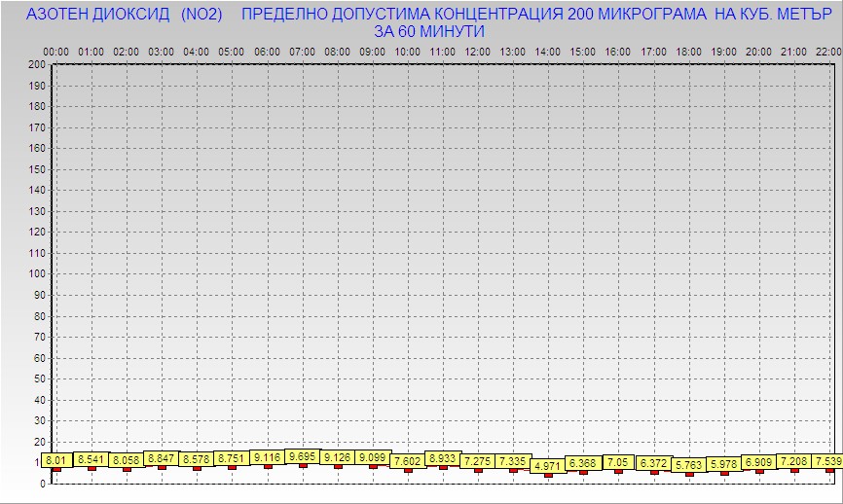Click the 8.933 value label
Viewport: 843px width, 504px height.
[443, 457]
